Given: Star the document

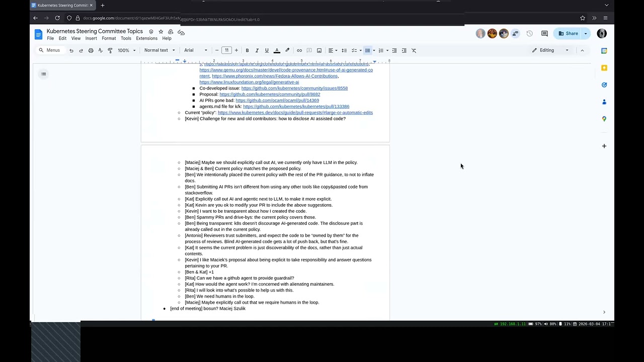Looking at the screenshot, I should [161, 32].
